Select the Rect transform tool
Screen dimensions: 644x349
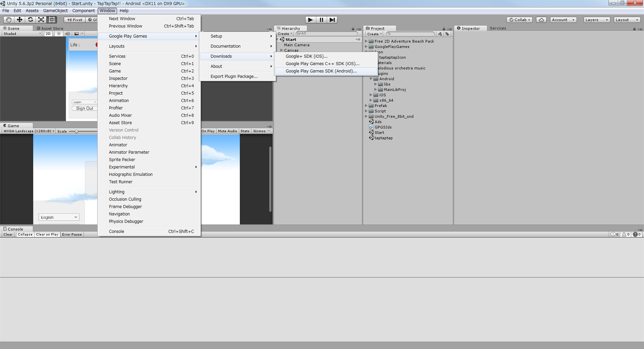pyautogui.click(x=52, y=20)
